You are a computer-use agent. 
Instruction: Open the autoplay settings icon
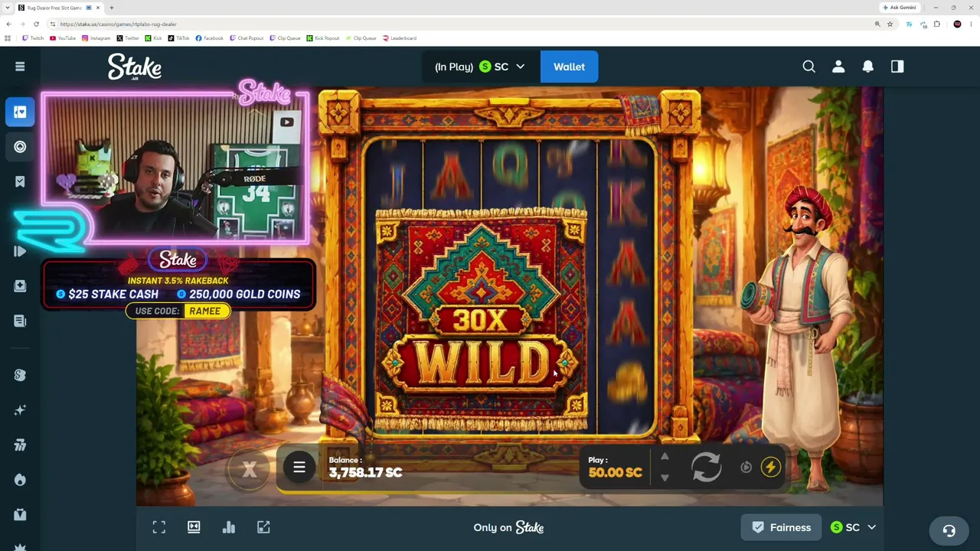(746, 467)
